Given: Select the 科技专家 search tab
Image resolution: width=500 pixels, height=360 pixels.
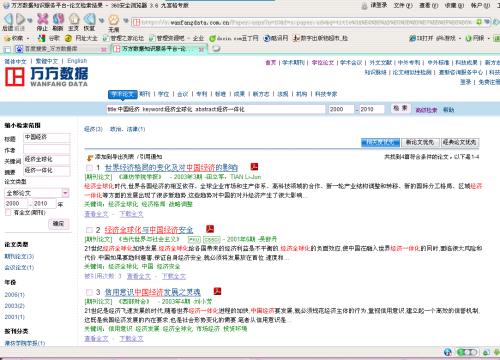Looking at the screenshot, I should click(326, 94).
